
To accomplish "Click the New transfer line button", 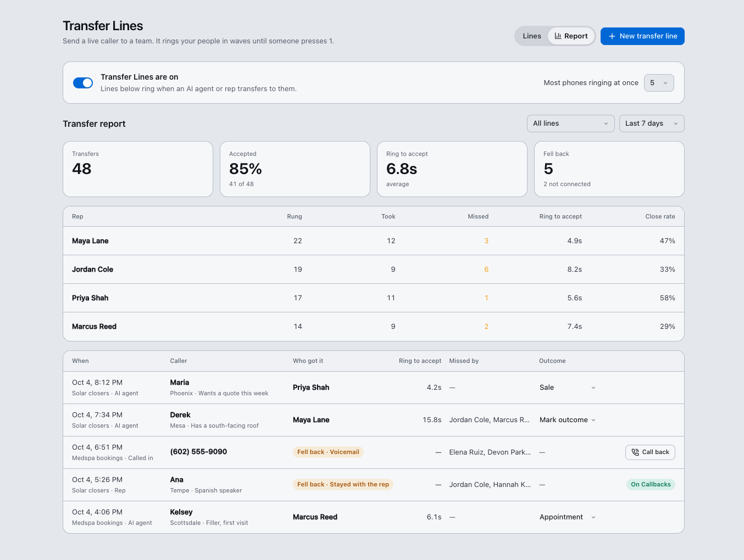I will pos(642,36).
